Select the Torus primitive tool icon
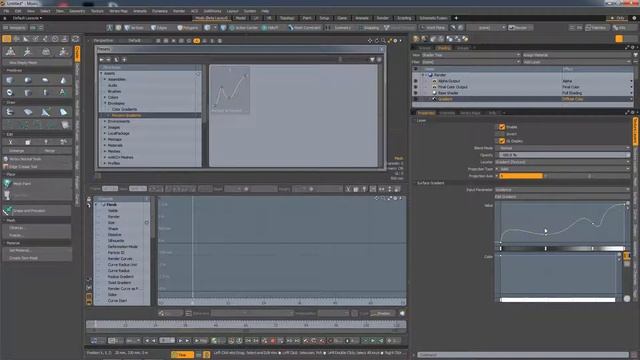The image size is (640, 360). pos(10,93)
